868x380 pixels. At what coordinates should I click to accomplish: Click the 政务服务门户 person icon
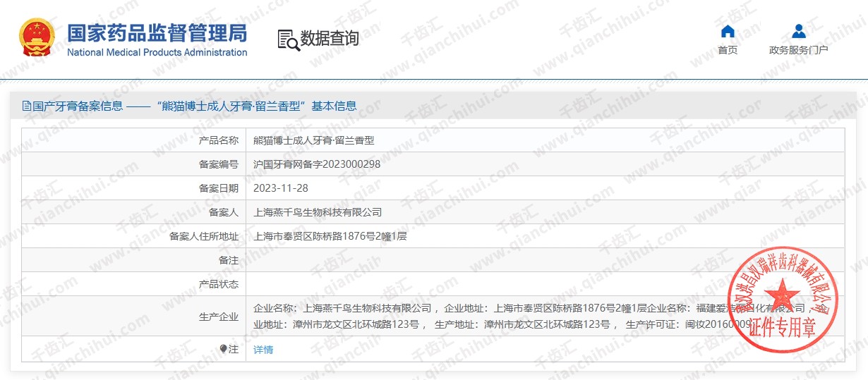[x=798, y=32]
